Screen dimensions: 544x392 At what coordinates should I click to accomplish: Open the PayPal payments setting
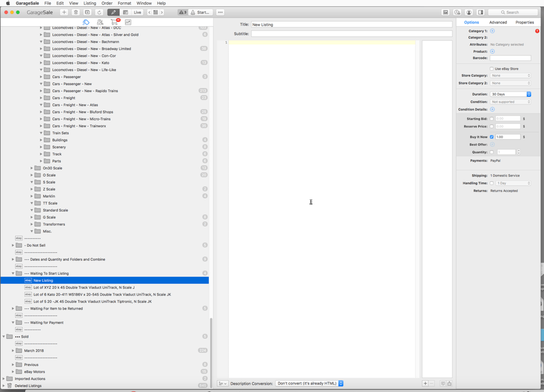point(495,161)
